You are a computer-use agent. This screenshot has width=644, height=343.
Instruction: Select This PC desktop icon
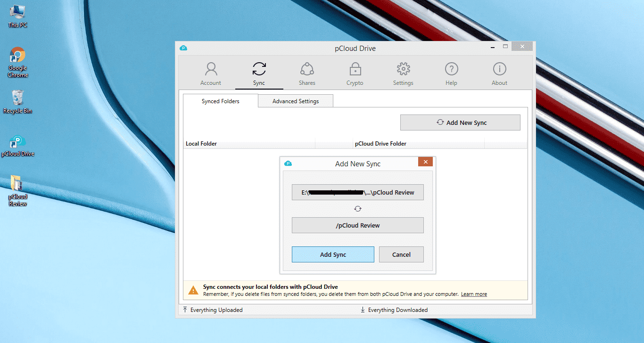point(17,16)
